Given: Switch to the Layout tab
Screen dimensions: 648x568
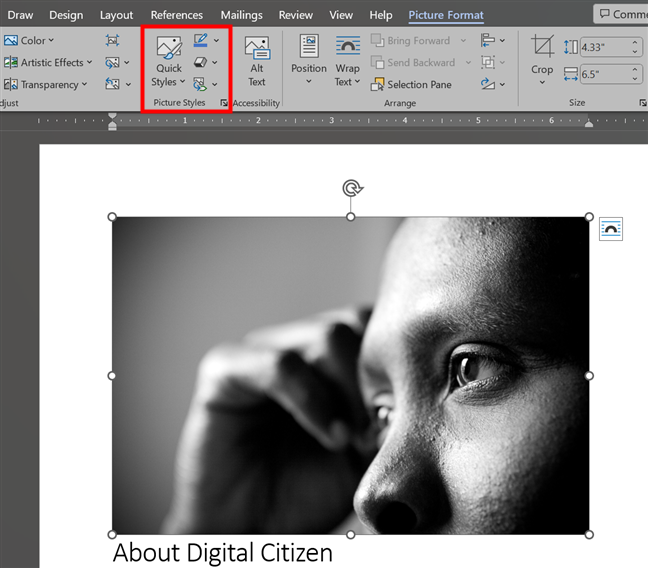Looking at the screenshot, I should tap(117, 15).
